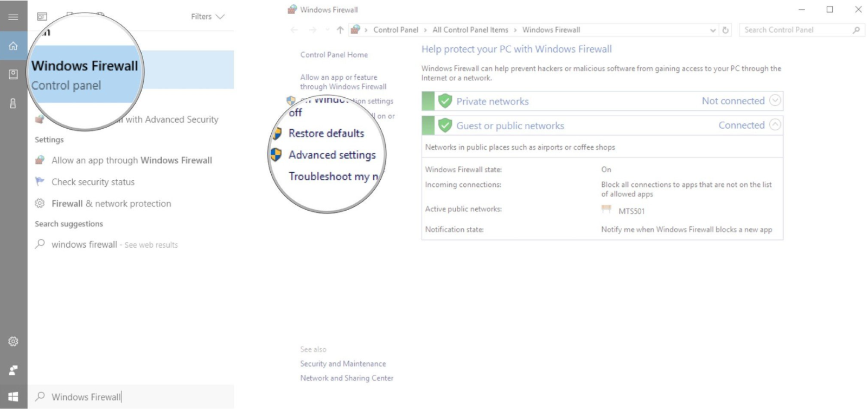Click shield icon beside Advanced settings
This screenshot has width=868, height=409.
[x=276, y=155]
